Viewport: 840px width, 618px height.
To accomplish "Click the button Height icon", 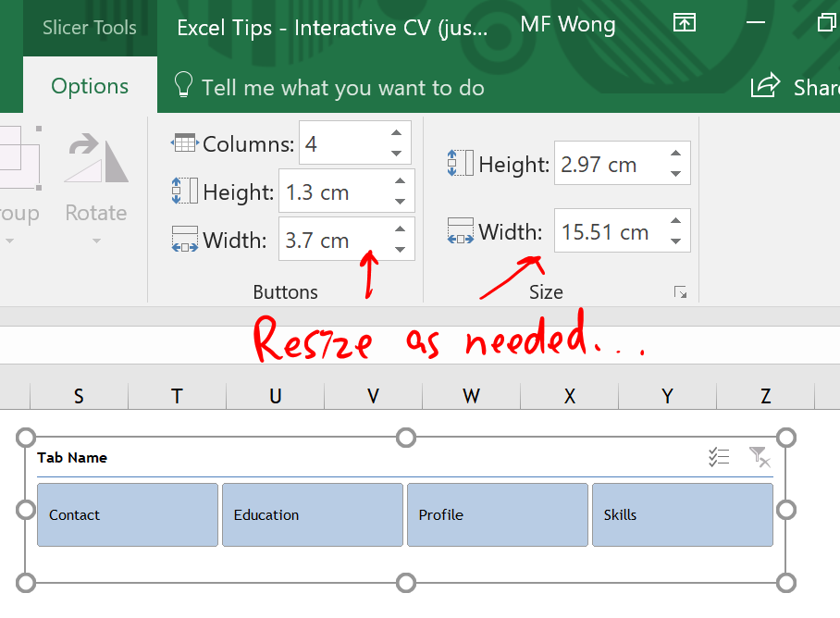I will click(x=185, y=192).
